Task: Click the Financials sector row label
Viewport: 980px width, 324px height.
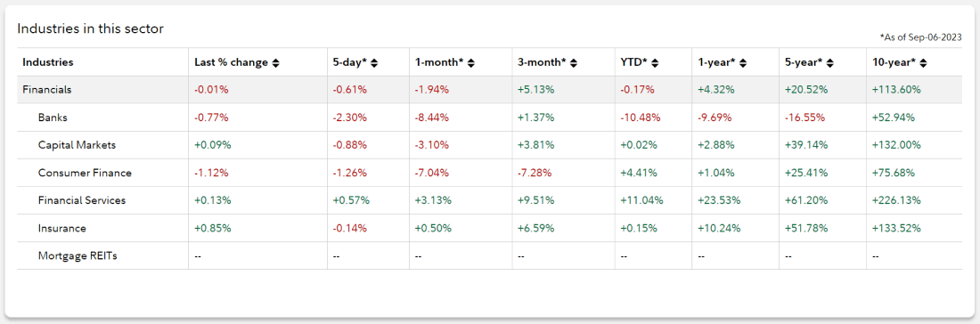Action: pyautogui.click(x=47, y=90)
